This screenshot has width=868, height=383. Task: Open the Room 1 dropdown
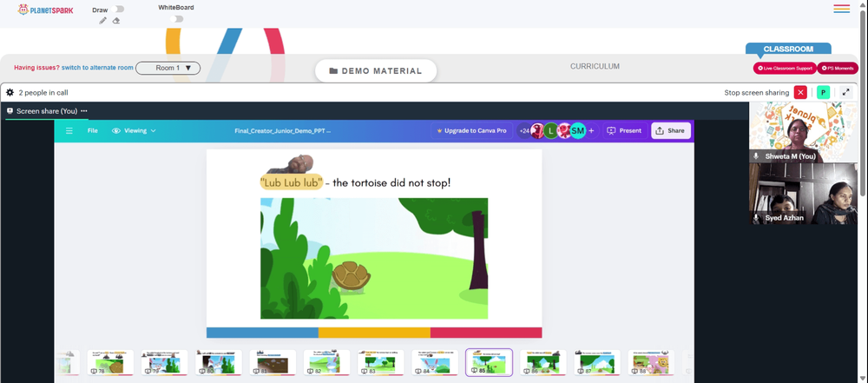coord(168,68)
